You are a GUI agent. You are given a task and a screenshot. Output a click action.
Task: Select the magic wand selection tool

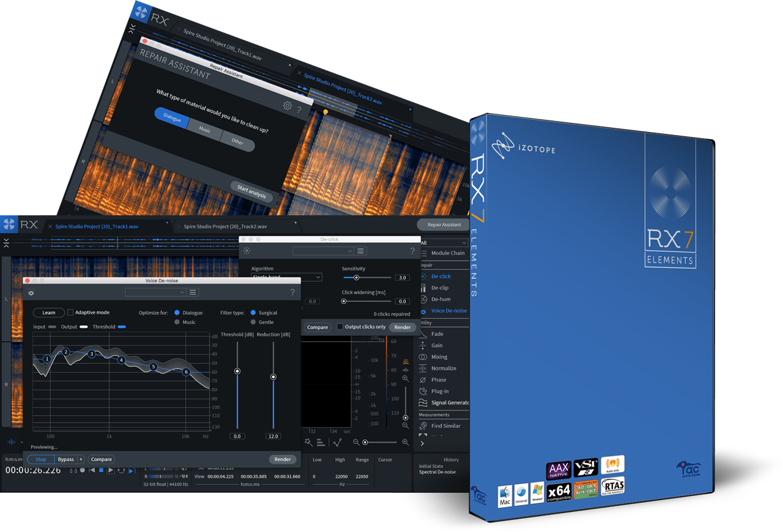point(308,442)
